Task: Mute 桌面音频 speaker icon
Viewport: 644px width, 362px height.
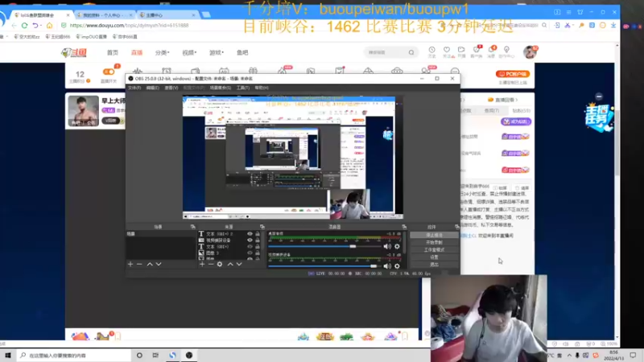Action: [387, 246]
